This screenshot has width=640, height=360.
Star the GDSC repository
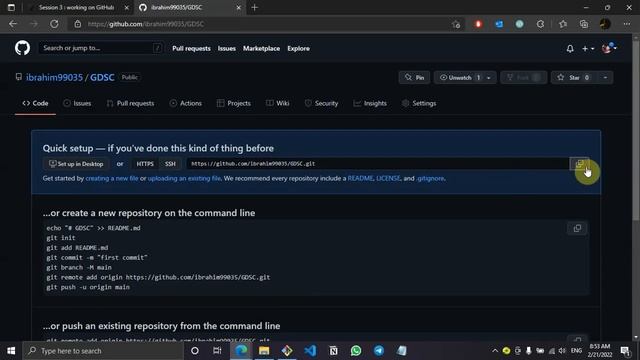(x=574, y=78)
